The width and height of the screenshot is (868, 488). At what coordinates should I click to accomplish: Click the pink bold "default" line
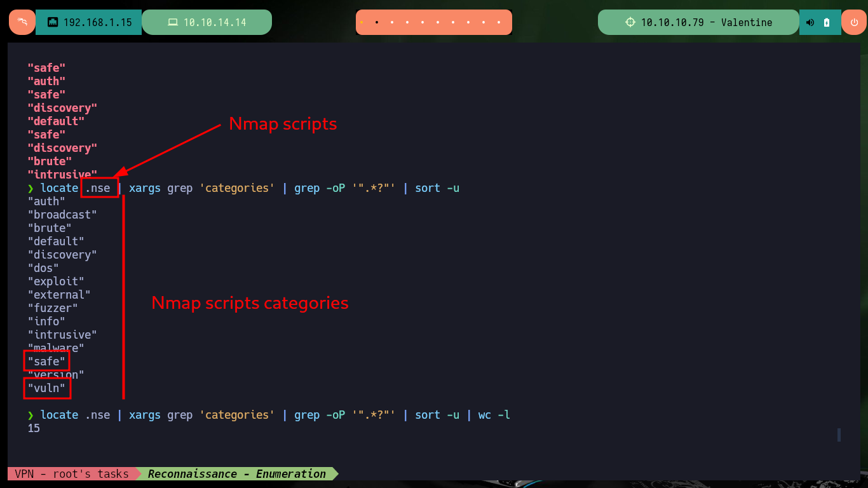click(x=56, y=121)
